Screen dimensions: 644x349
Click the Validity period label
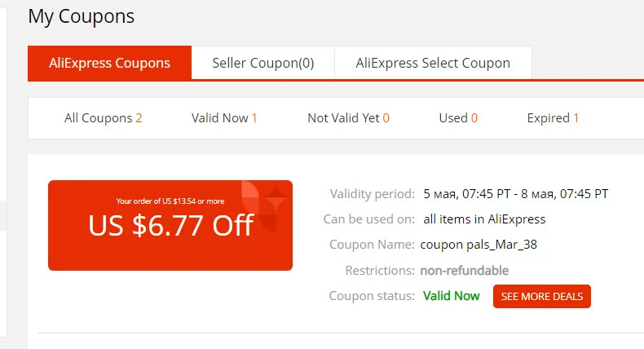pos(372,193)
